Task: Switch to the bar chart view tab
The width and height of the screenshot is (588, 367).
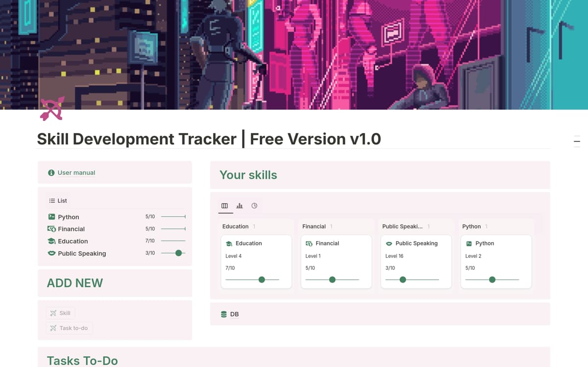Action: [x=239, y=206]
